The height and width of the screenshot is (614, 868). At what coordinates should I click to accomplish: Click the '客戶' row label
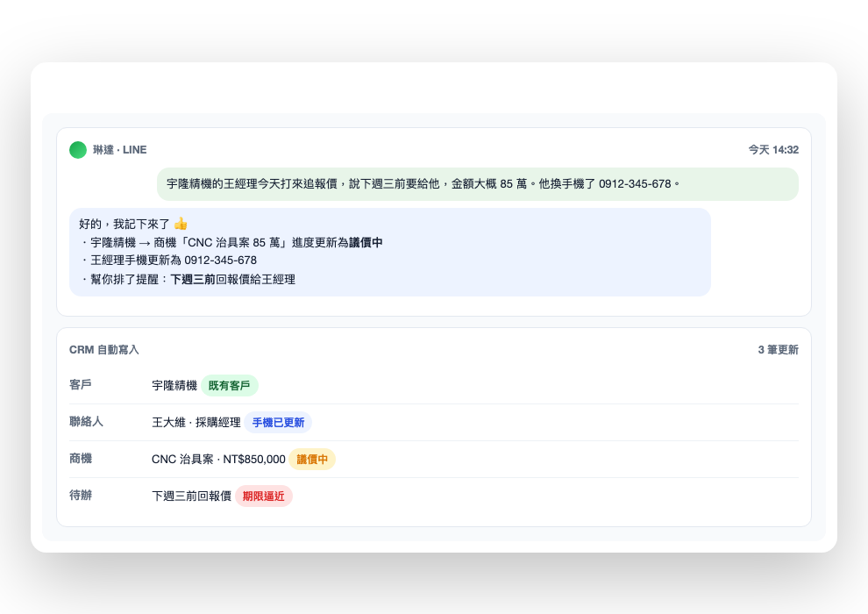(81, 385)
